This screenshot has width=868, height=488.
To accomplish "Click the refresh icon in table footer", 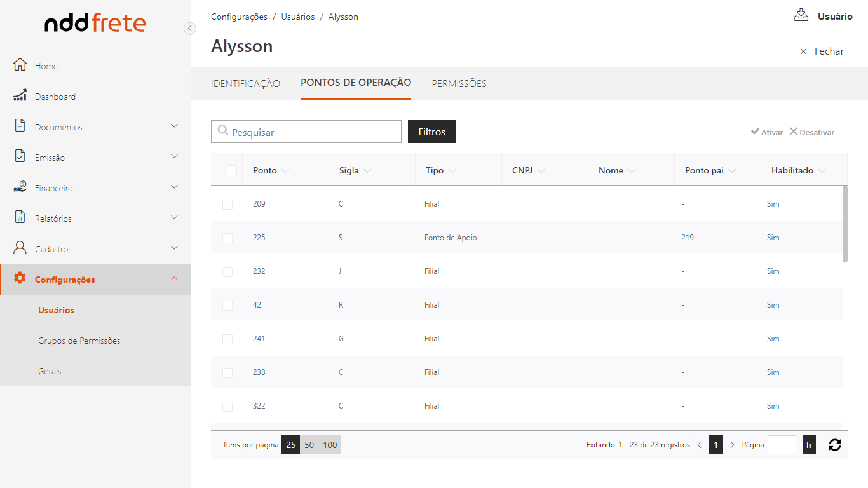I will (x=834, y=445).
